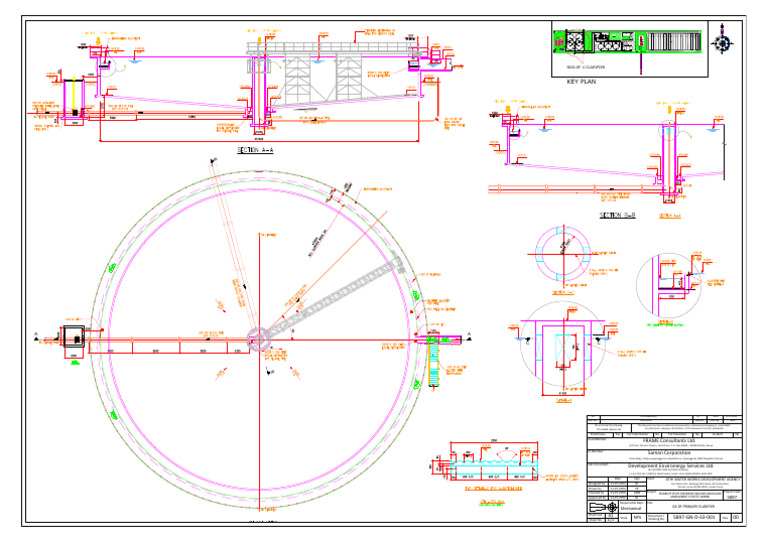Click the revision "00" cell

pyautogui.click(x=736, y=518)
